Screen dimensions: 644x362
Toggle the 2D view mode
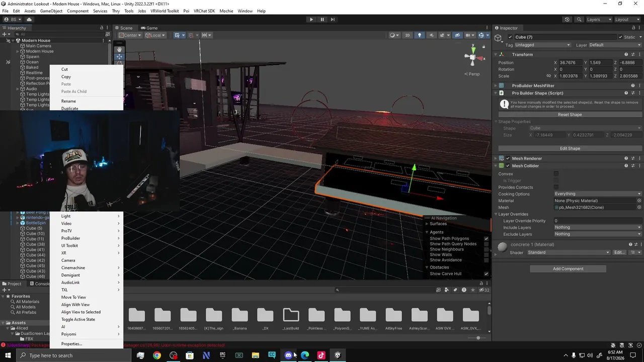coord(408,35)
